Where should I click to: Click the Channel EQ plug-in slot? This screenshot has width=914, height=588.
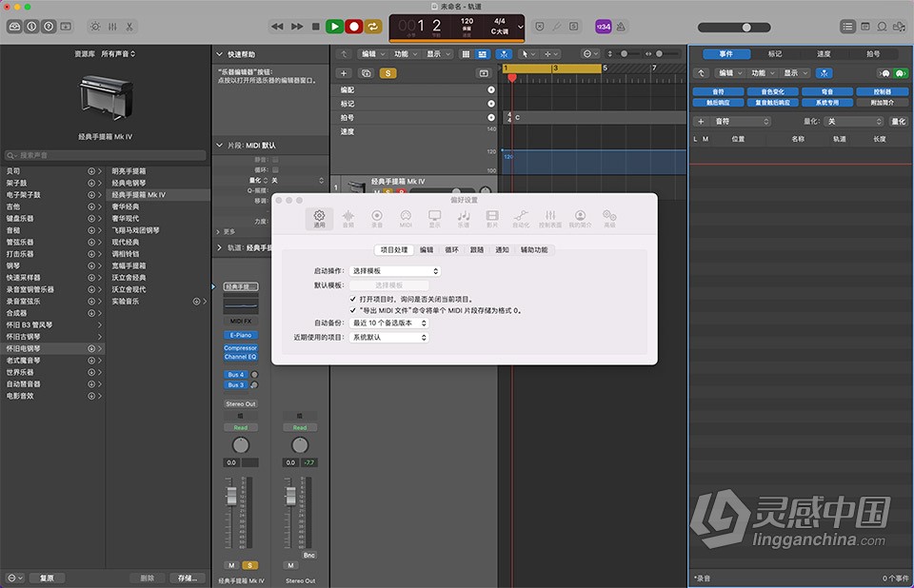point(241,357)
